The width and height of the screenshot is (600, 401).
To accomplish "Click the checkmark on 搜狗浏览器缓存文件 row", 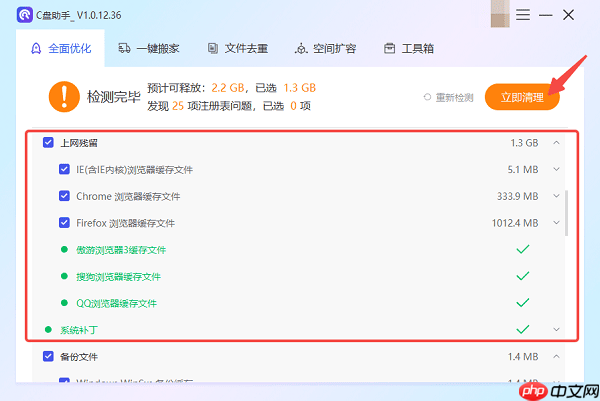I will (523, 276).
